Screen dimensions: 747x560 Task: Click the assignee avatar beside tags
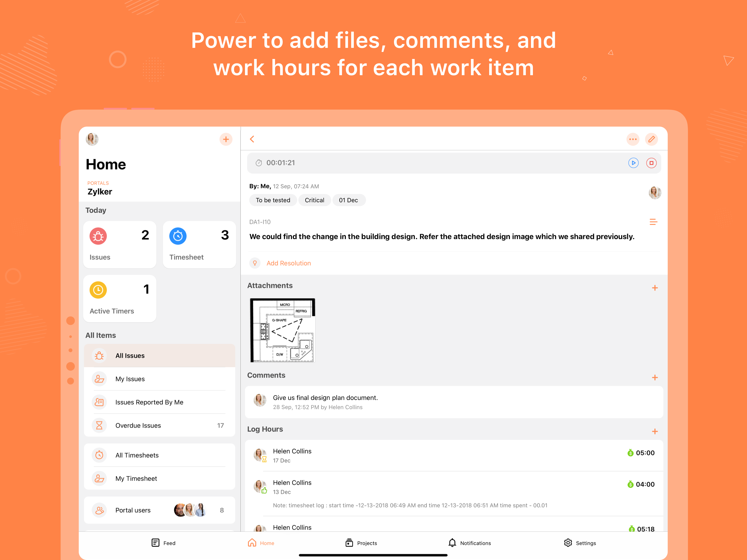655,192
